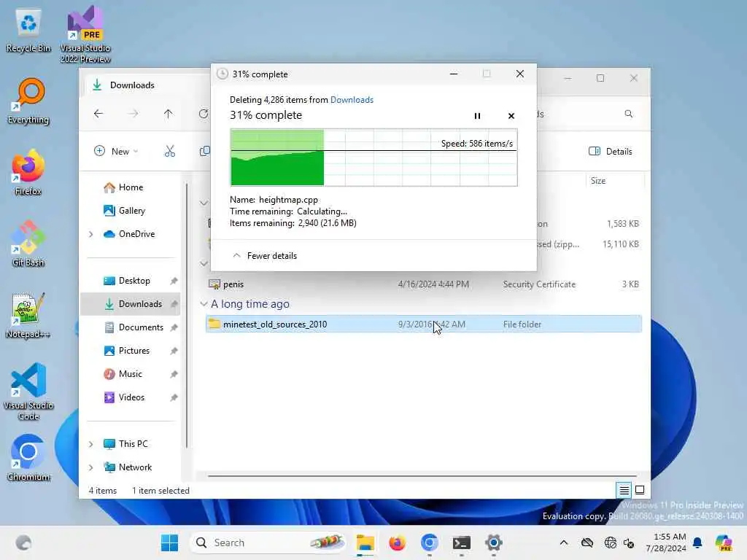Expand the Network tree node
This screenshot has width=747, height=560.
click(91, 467)
